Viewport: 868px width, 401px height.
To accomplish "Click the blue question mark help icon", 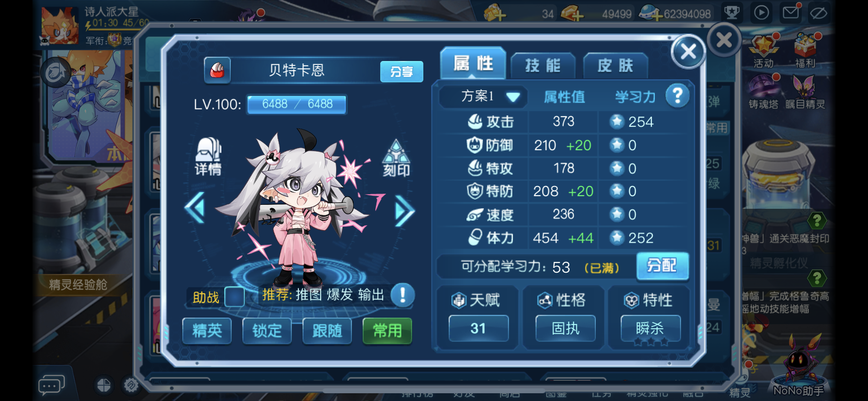I will click(677, 95).
